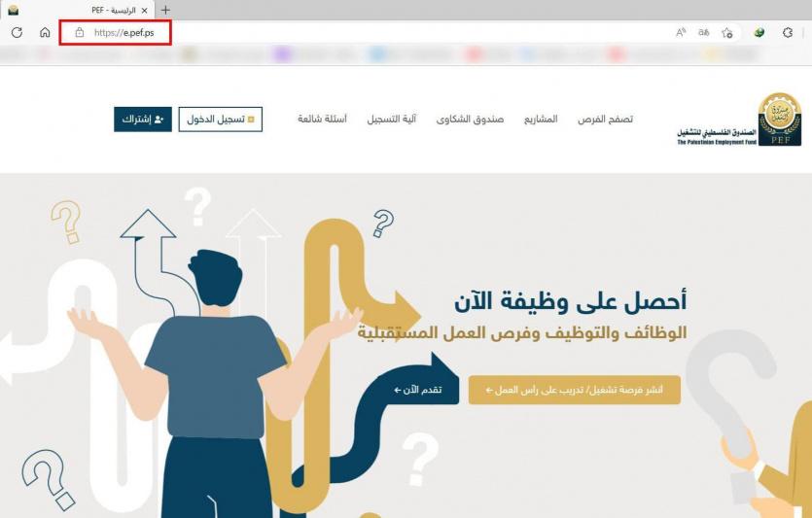
Task: Click the green profile icon in toolbar
Action: 759,33
